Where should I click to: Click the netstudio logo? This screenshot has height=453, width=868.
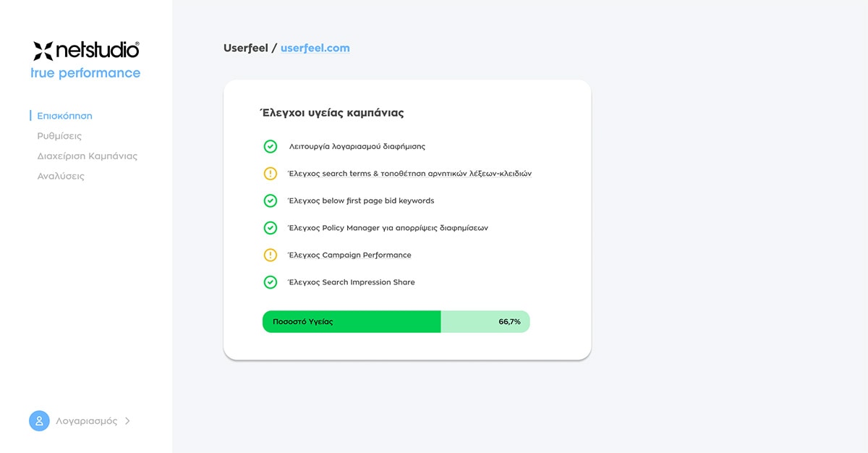[x=86, y=50]
